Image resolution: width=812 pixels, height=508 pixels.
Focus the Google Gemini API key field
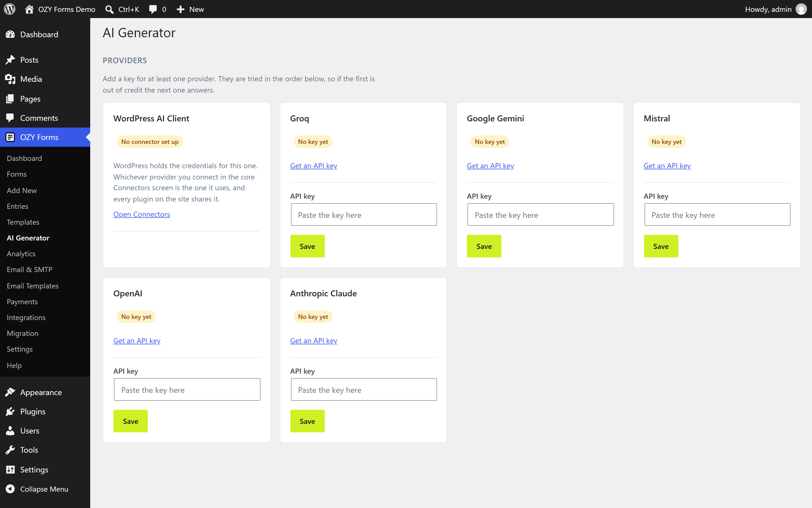pos(540,214)
